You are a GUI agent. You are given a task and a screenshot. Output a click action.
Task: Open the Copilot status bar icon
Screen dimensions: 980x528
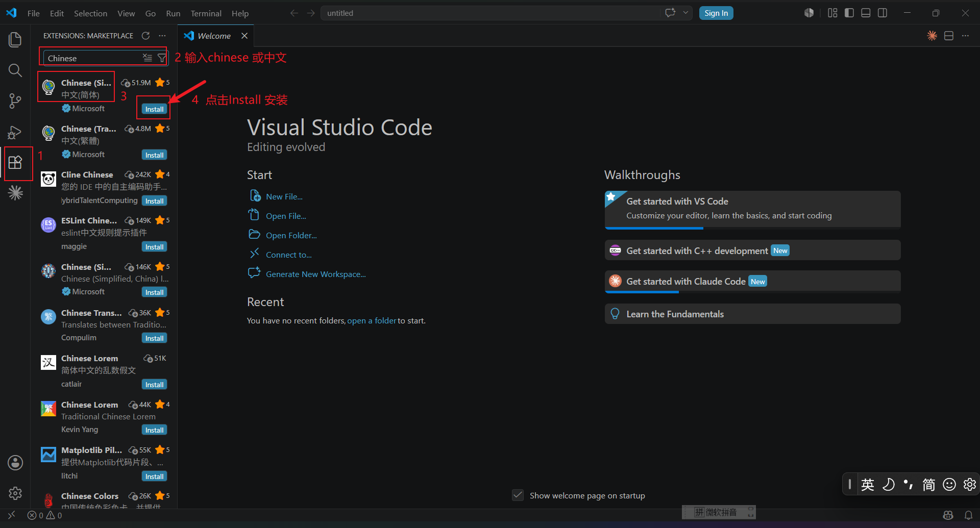coord(948,515)
